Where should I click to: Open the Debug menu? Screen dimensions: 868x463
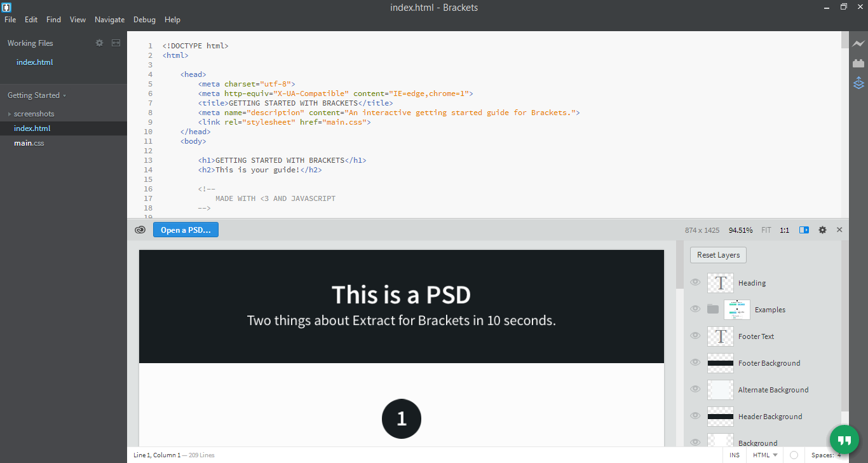coord(144,20)
